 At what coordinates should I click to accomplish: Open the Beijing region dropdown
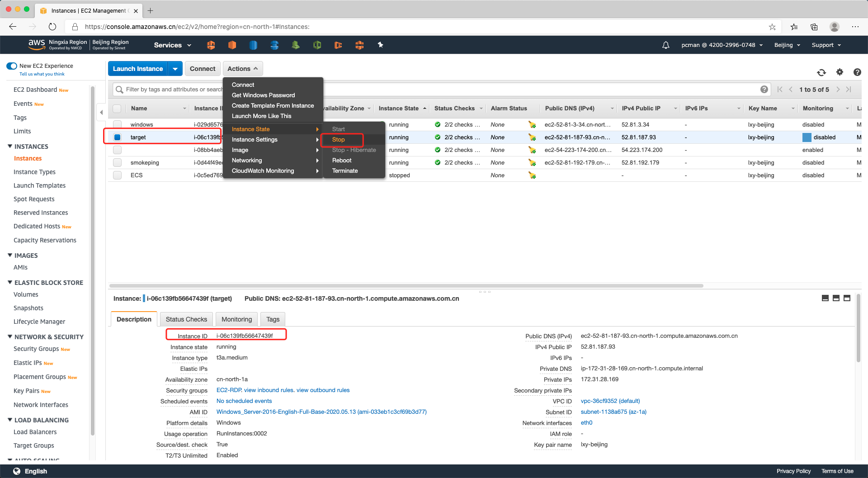[787, 45]
